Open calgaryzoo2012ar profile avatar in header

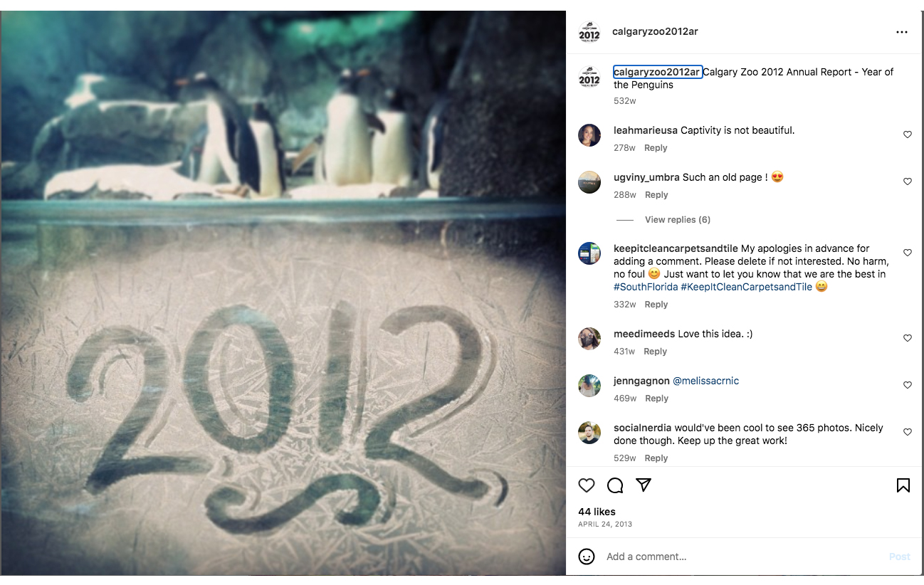[x=589, y=33]
